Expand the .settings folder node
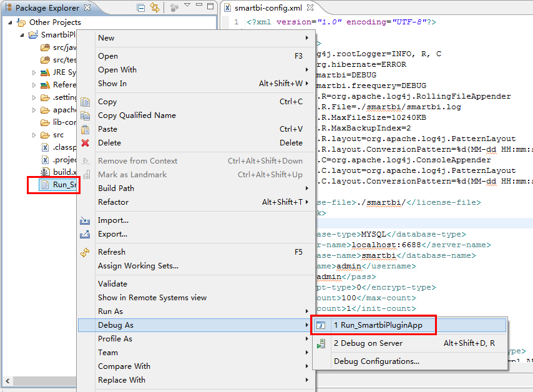Image resolution: width=533 pixels, height=392 pixels. [x=34, y=97]
